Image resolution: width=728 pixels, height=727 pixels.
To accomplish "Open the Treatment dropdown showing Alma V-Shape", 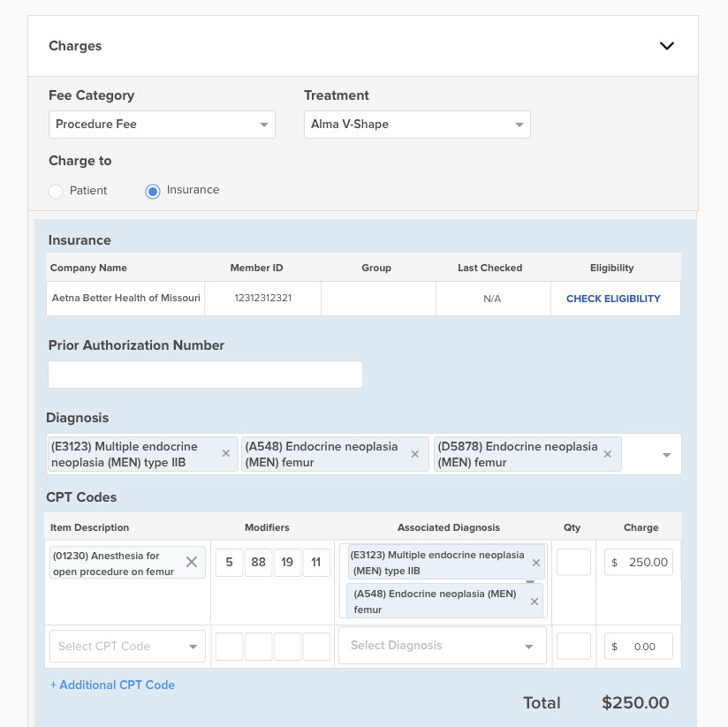I will pos(417,125).
